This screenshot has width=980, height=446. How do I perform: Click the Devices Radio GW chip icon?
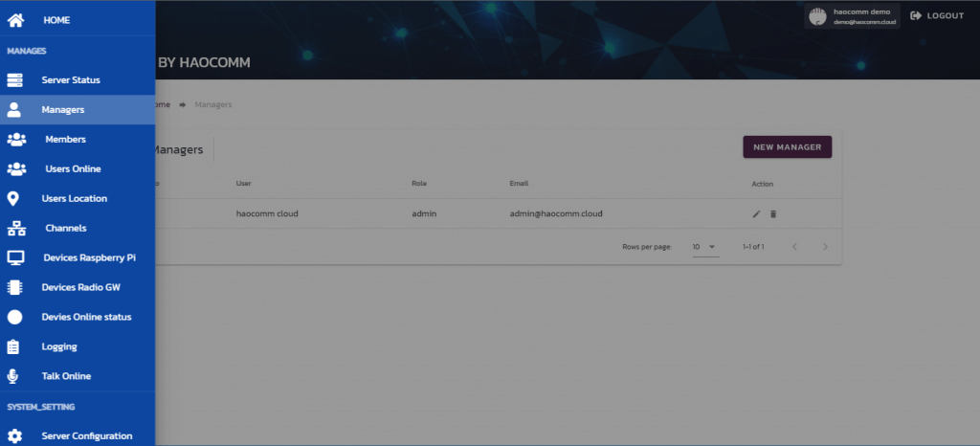[x=14, y=287]
